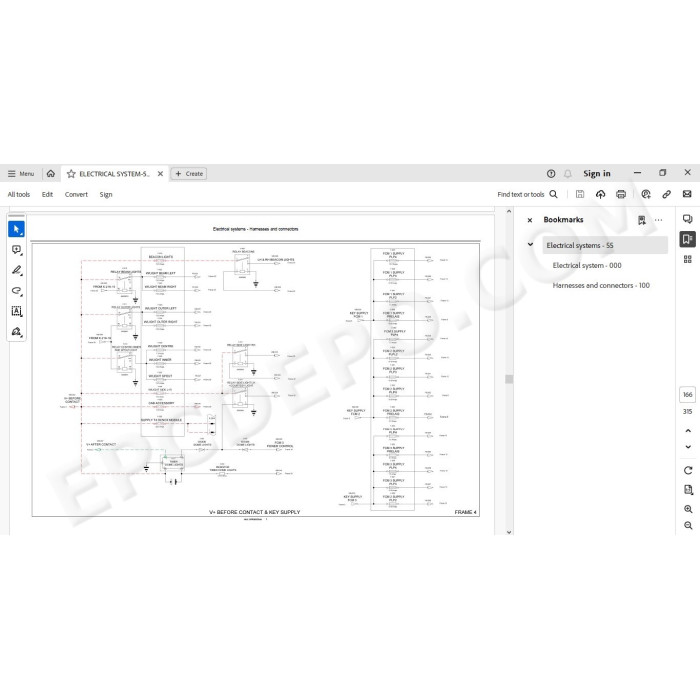Go to the Home icon
Image resolution: width=700 pixels, height=700 pixels.
(x=50, y=174)
